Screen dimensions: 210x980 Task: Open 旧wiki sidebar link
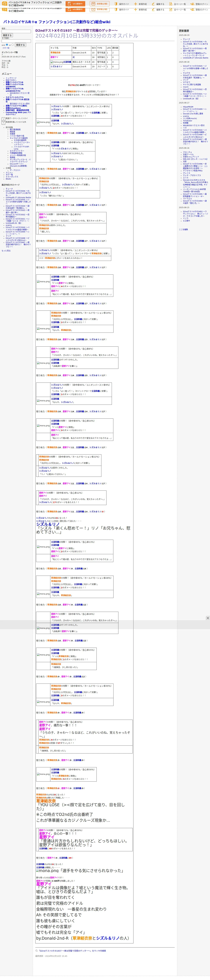pyautogui.click(x=8, y=179)
